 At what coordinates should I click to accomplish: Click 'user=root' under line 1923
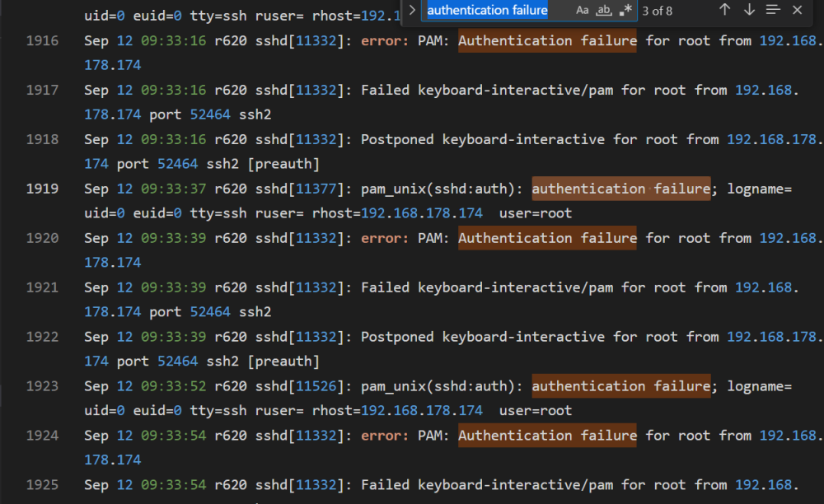[x=536, y=411]
